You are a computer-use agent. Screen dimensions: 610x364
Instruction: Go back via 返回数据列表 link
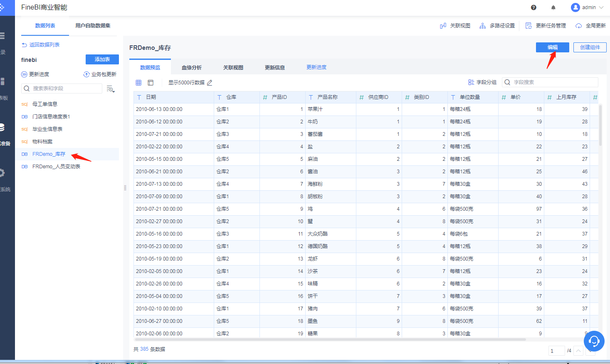[x=41, y=45]
